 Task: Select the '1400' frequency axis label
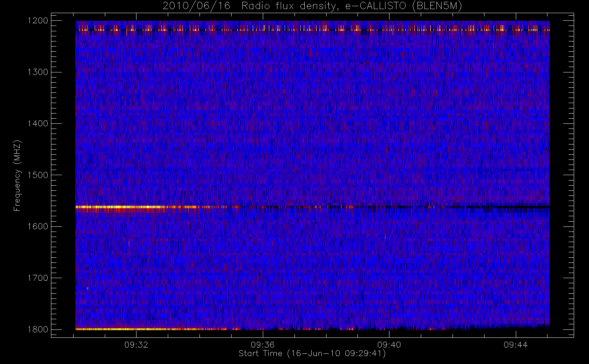(x=38, y=123)
